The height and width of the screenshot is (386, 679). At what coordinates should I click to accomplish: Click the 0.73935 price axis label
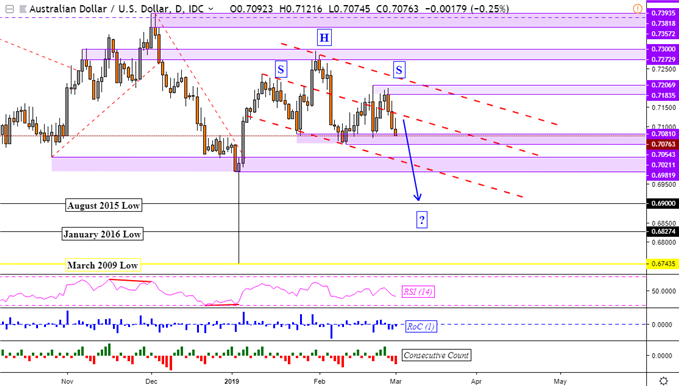click(663, 13)
